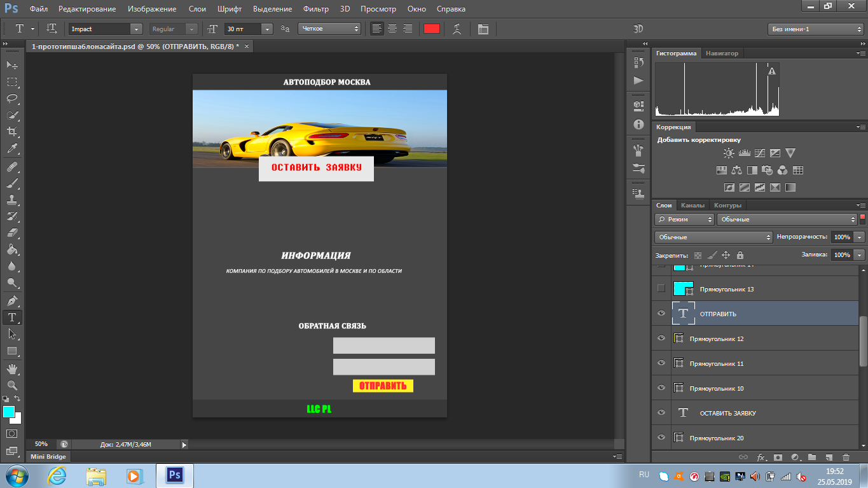Show the Прямоугольник 13 layer

point(661,289)
